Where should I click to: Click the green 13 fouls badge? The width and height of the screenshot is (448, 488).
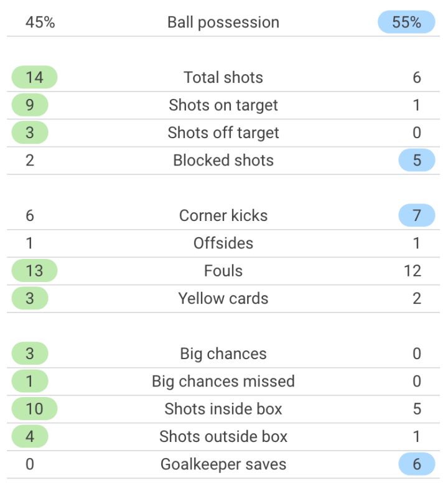[x=35, y=271]
